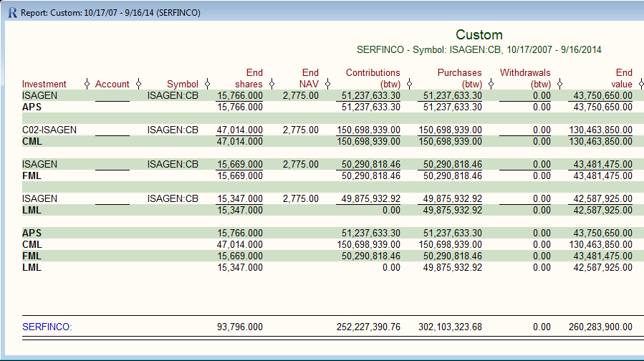Image resolution: width=644 pixels, height=361 pixels.
Task: Select the Account column header
Action: (x=112, y=85)
